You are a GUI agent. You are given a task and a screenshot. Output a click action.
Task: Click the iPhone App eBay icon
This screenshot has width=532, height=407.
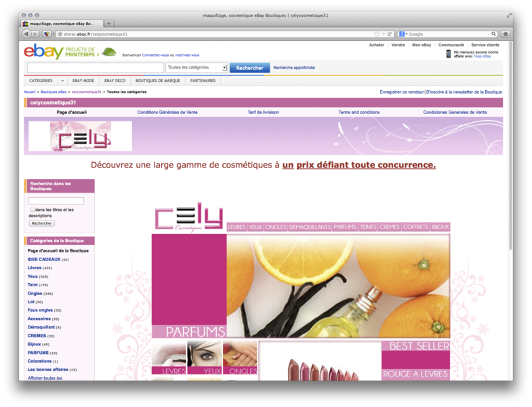click(449, 54)
